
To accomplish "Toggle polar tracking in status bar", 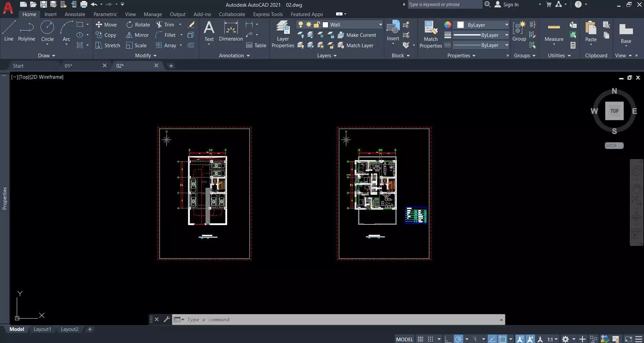I will (x=458, y=339).
